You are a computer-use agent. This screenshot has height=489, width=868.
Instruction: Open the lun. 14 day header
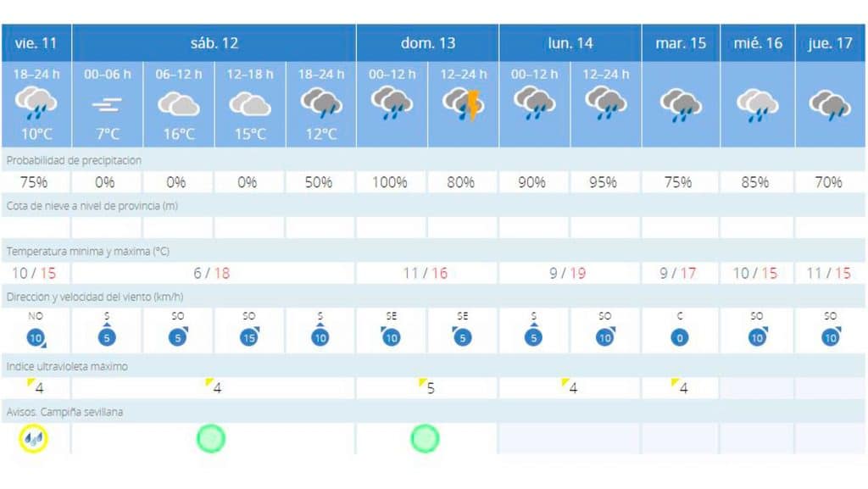tap(570, 43)
